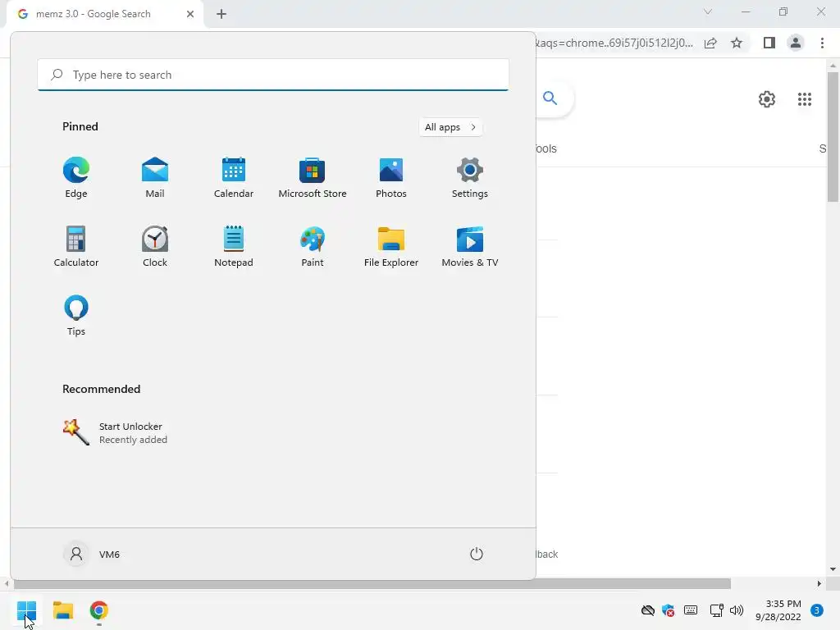Image resolution: width=840 pixels, height=630 pixels.
Task: Click the OneDrive cloud tray icon
Action: point(648,610)
